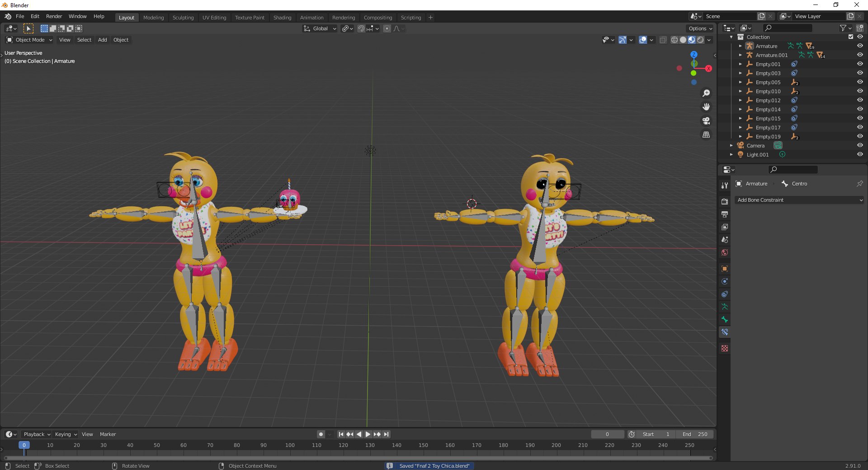The image size is (868, 470).
Task: Open the File menu
Action: point(20,16)
